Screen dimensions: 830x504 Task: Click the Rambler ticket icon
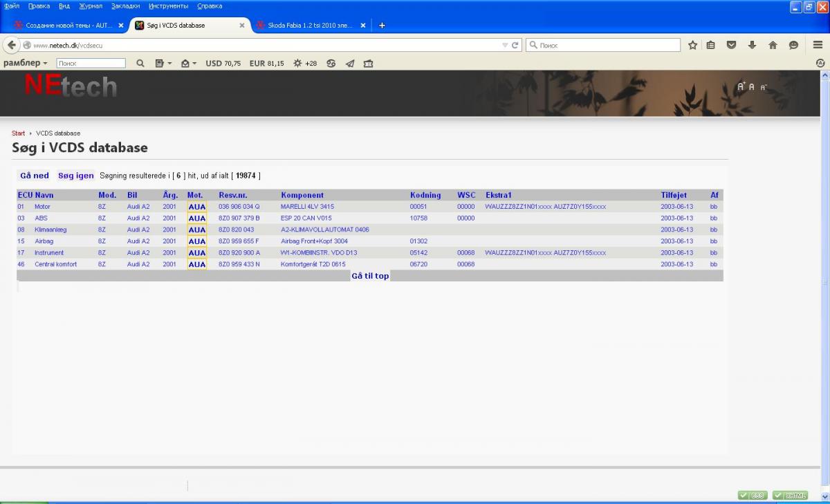[x=368, y=63]
